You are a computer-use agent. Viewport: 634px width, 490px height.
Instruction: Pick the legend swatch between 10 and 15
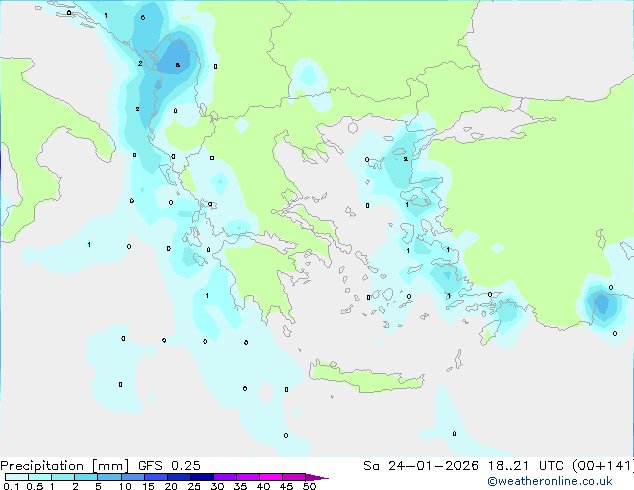tap(132, 477)
